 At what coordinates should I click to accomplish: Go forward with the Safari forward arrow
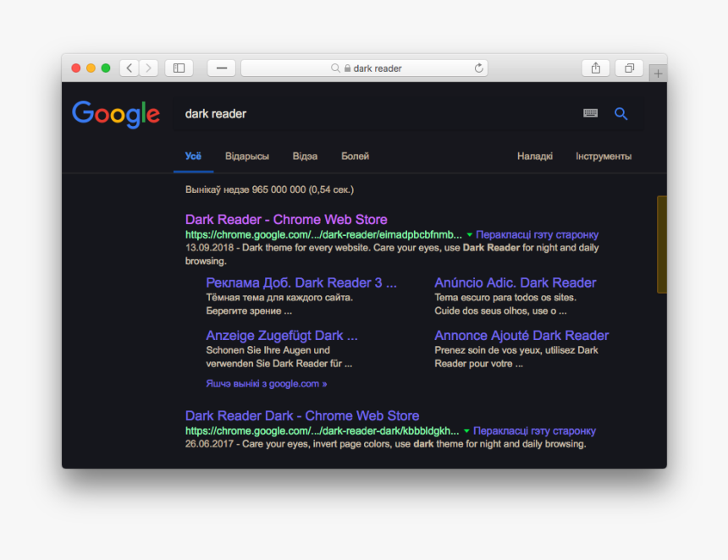(x=149, y=69)
